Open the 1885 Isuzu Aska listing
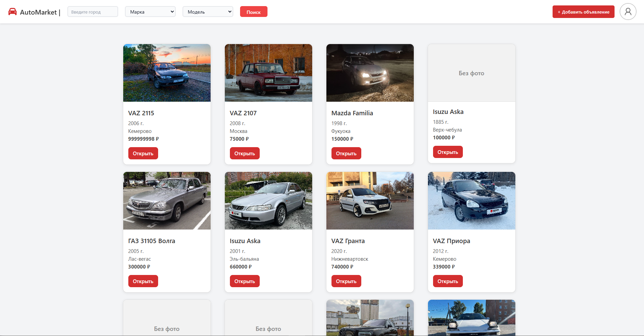The height and width of the screenshot is (336, 644). tap(448, 152)
